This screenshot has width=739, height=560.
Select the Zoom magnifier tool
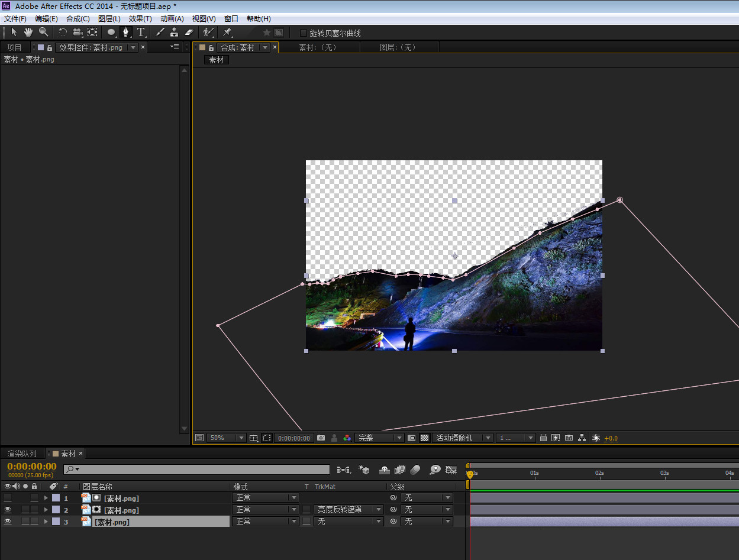tap(43, 33)
